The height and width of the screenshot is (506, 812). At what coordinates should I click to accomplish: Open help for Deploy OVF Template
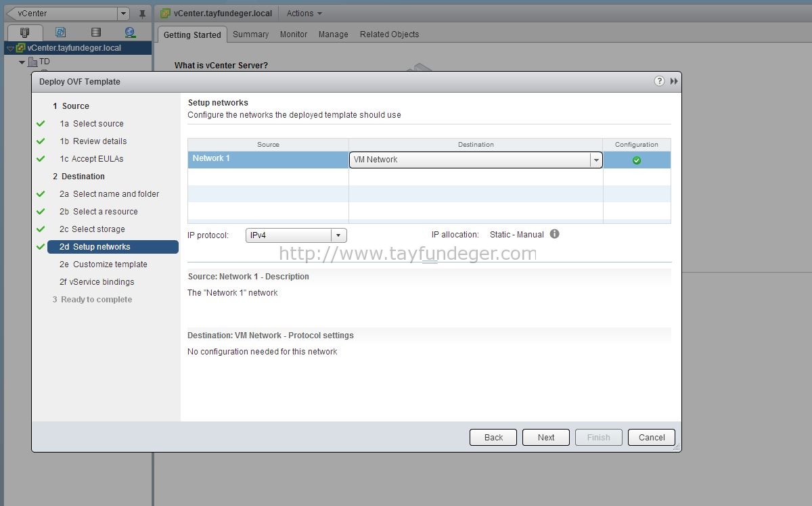659,81
